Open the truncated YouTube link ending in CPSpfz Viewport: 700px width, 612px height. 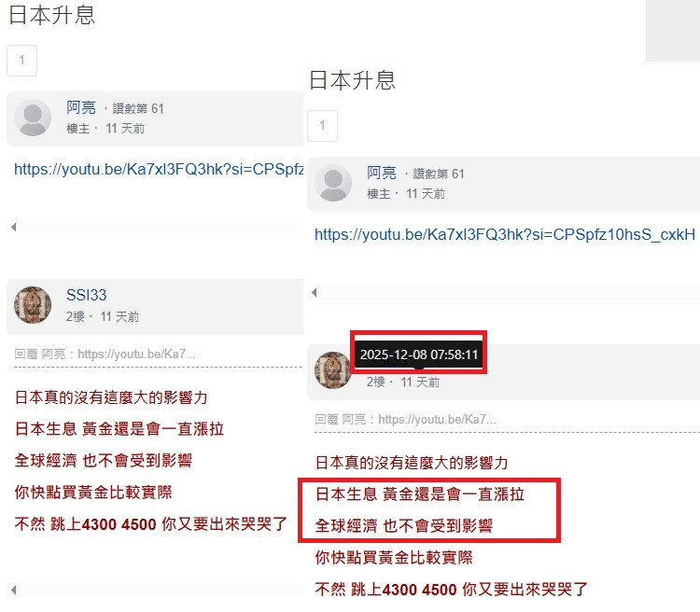[x=159, y=170]
